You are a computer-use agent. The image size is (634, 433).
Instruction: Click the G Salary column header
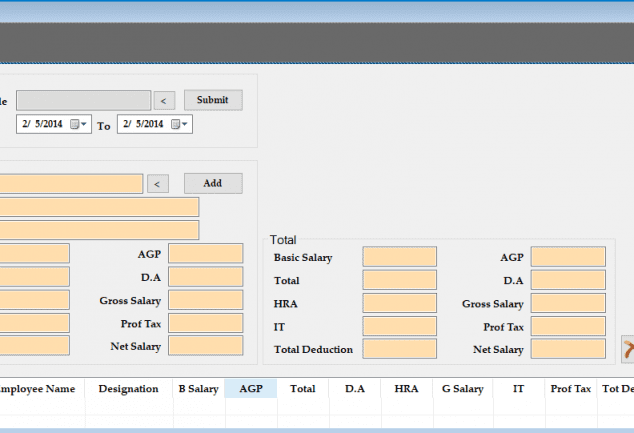[x=463, y=389]
